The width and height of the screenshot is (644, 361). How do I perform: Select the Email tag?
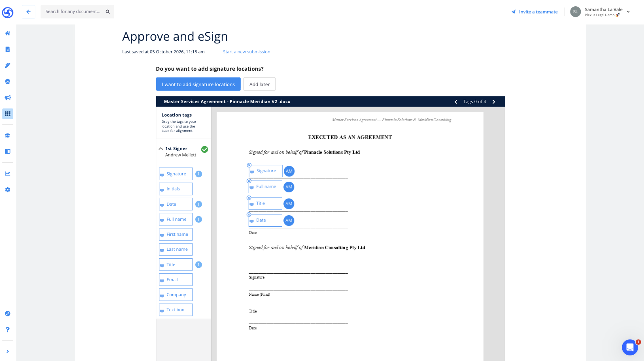point(176,280)
